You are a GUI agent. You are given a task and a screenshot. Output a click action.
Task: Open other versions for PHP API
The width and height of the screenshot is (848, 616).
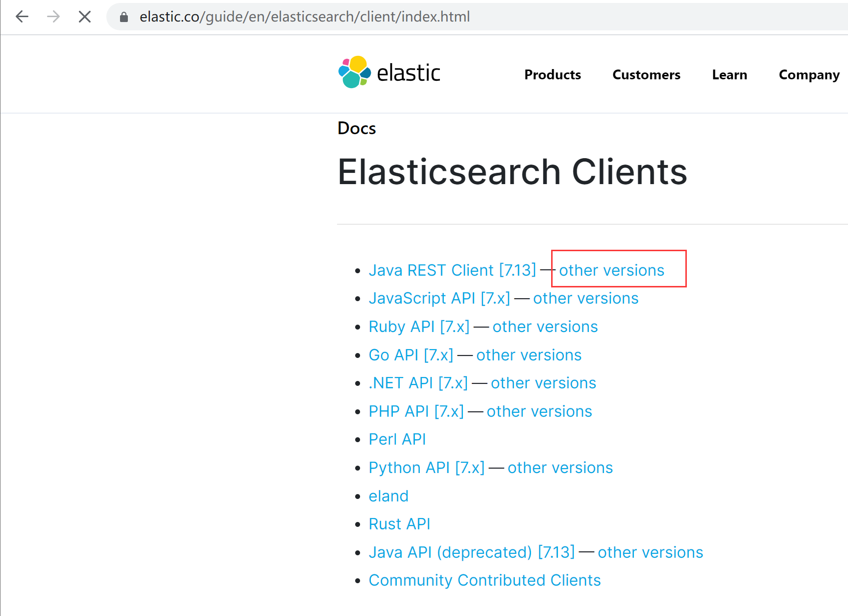[539, 411]
